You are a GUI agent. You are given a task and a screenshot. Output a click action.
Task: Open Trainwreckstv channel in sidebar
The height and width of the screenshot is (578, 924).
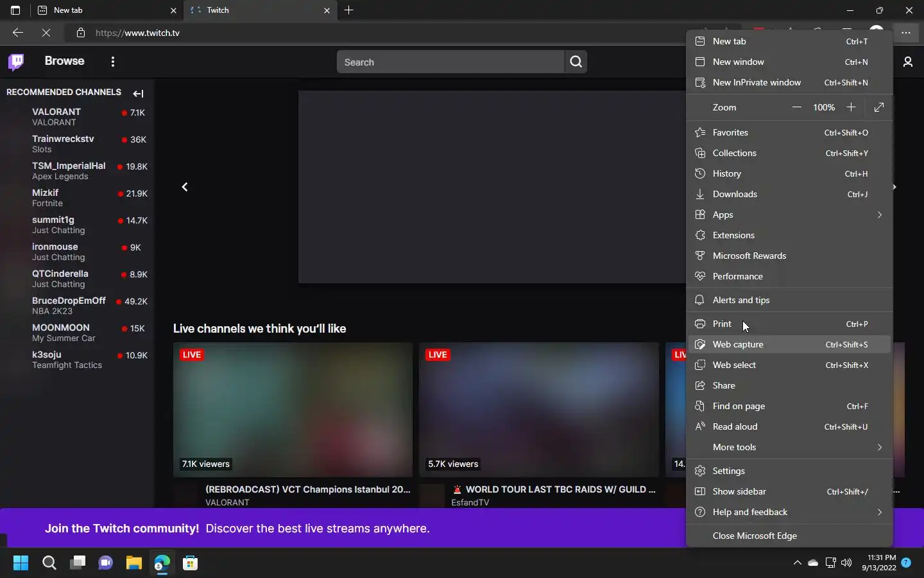point(77,144)
